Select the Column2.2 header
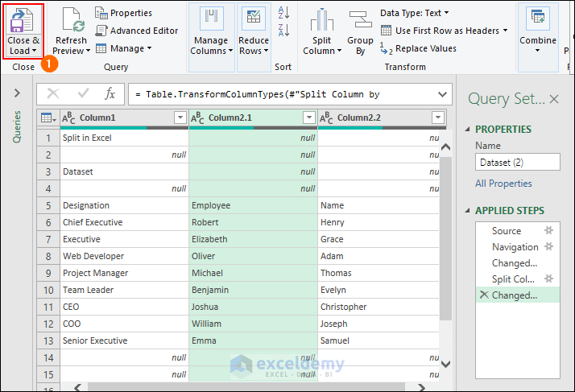575x392 pixels. (382, 118)
